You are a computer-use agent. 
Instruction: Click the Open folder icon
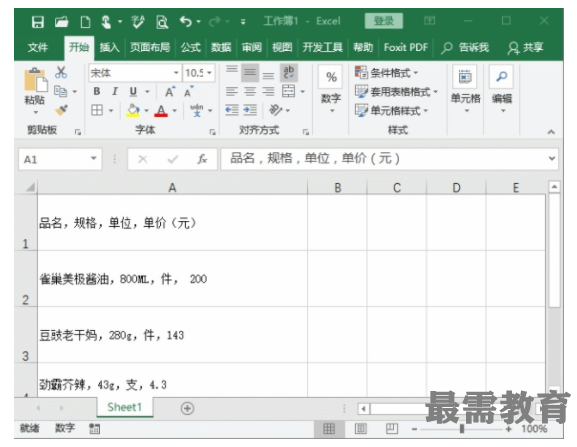[x=62, y=22]
